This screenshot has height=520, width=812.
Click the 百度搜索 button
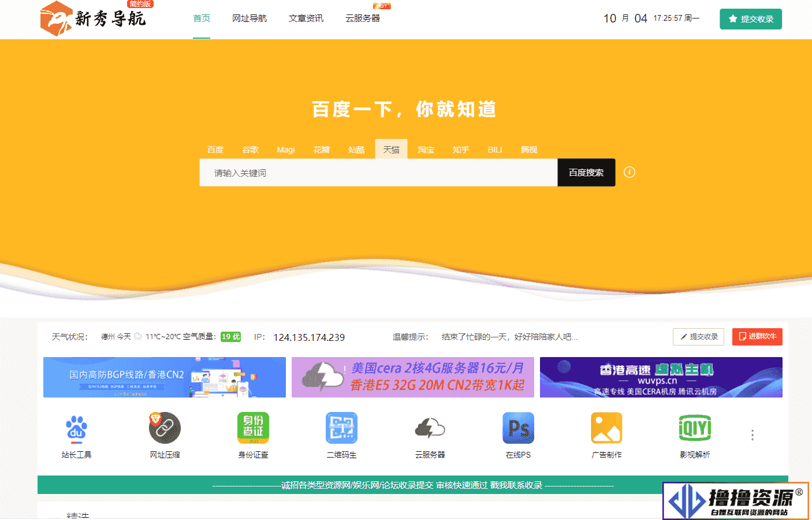586,173
